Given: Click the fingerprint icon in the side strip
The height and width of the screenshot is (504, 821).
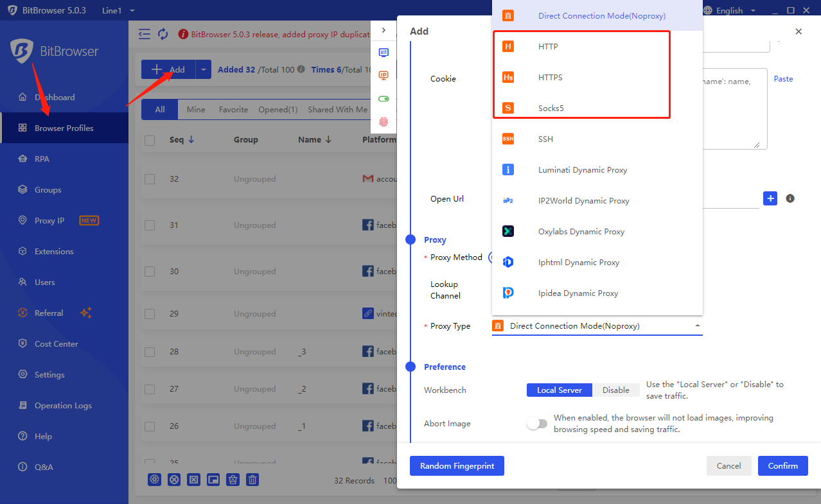Looking at the screenshot, I should (384, 121).
